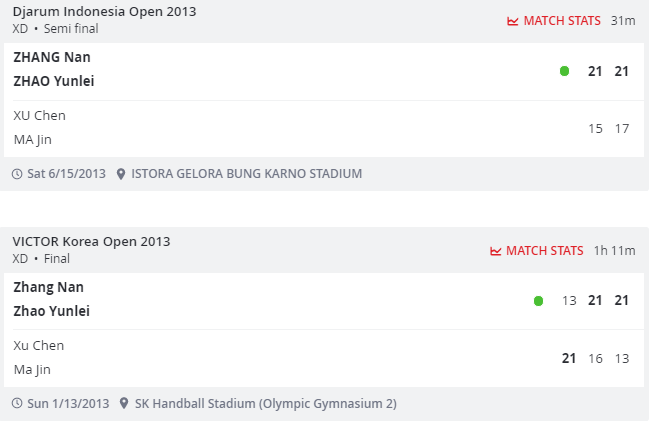Open the VICTOR Korea Open 2013 title
The height and width of the screenshot is (424, 650).
(91, 242)
